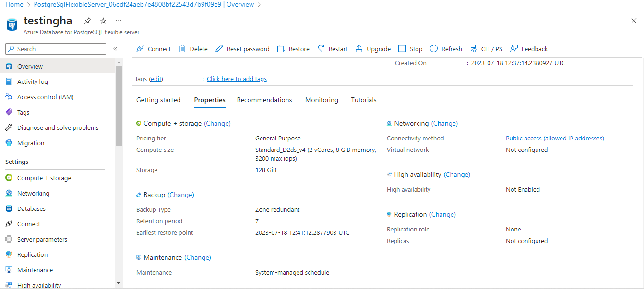Click the Connect toolbar plug icon
Screen dimensions: 644x289
point(140,48)
